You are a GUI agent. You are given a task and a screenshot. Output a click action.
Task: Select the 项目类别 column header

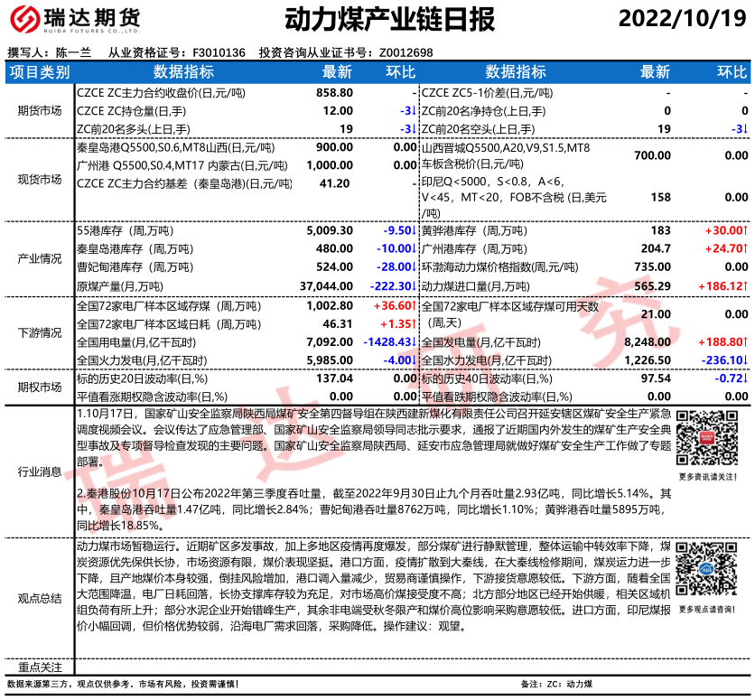tap(40, 72)
